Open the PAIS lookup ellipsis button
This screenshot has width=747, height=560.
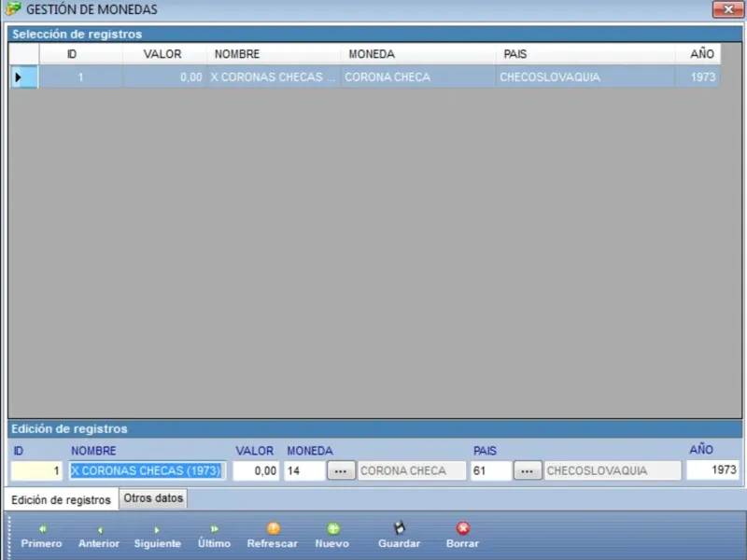528,470
